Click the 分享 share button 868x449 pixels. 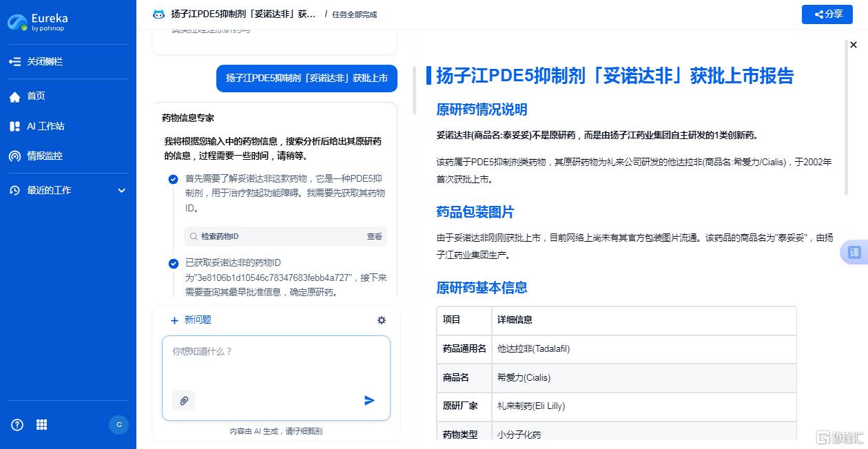click(827, 14)
